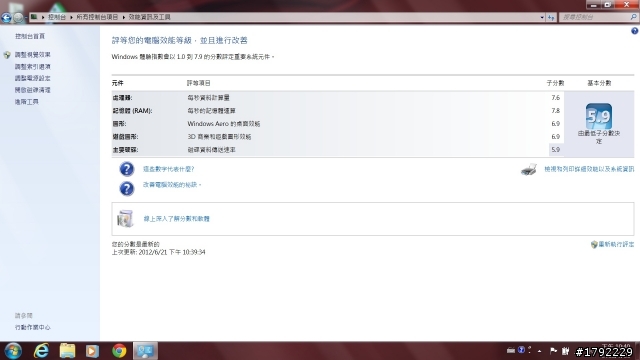The width and height of the screenshot is (640, 360).
Task: Click the question mark icon beside 這些數字代表什麼
Action: point(127,169)
